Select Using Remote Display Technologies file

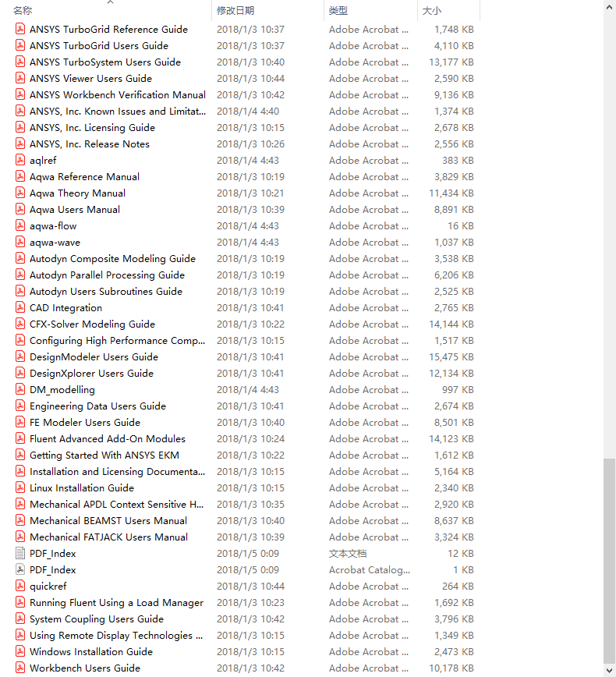(x=116, y=636)
